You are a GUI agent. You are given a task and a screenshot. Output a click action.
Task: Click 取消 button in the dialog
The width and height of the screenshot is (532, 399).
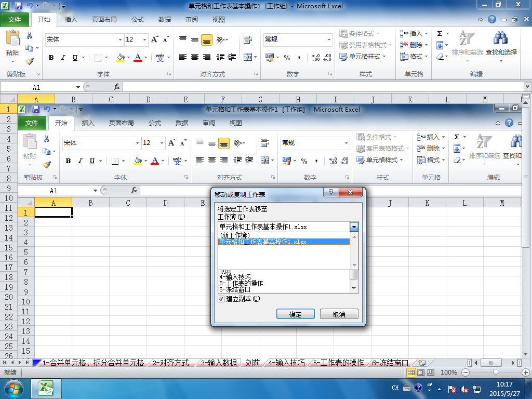pyautogui.click(x=339, y=314)
